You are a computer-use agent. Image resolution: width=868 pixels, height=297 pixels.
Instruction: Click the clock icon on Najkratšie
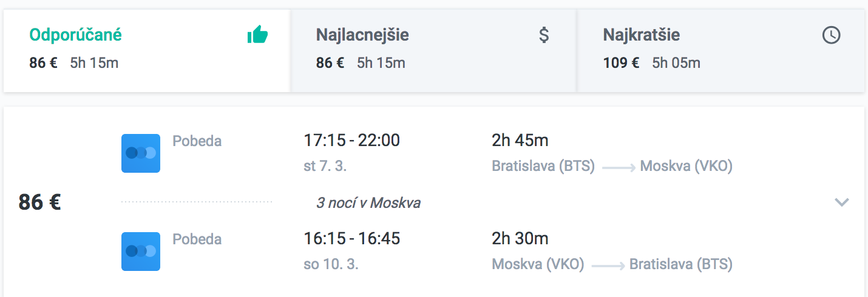(831, 35)
